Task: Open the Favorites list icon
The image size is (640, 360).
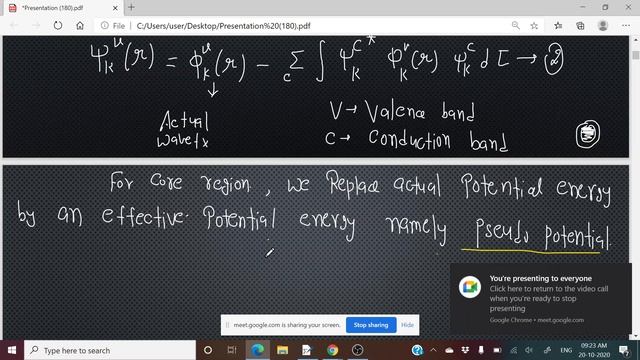Action: pyautogui.click(x=558, y=26)
